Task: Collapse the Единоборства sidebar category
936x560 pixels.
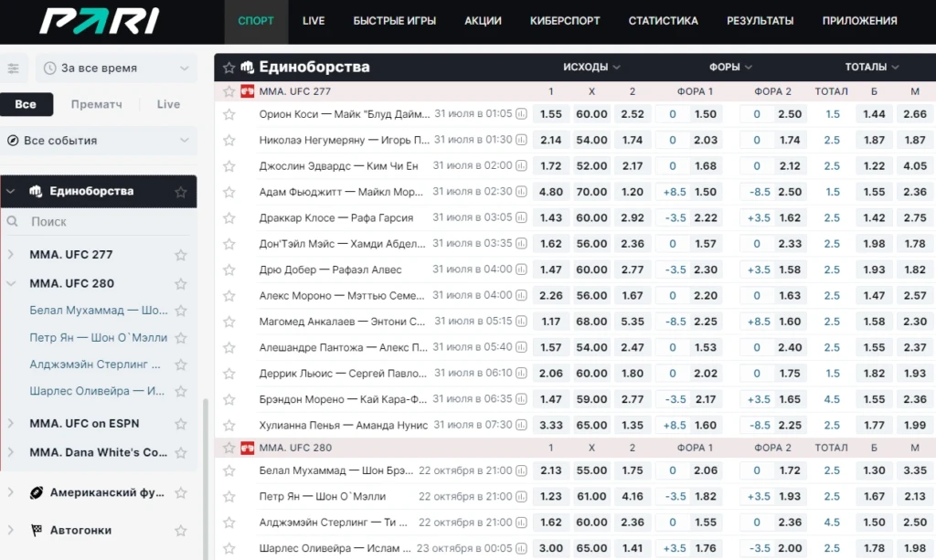Action: pyautogui.click(x=10, y=192)
